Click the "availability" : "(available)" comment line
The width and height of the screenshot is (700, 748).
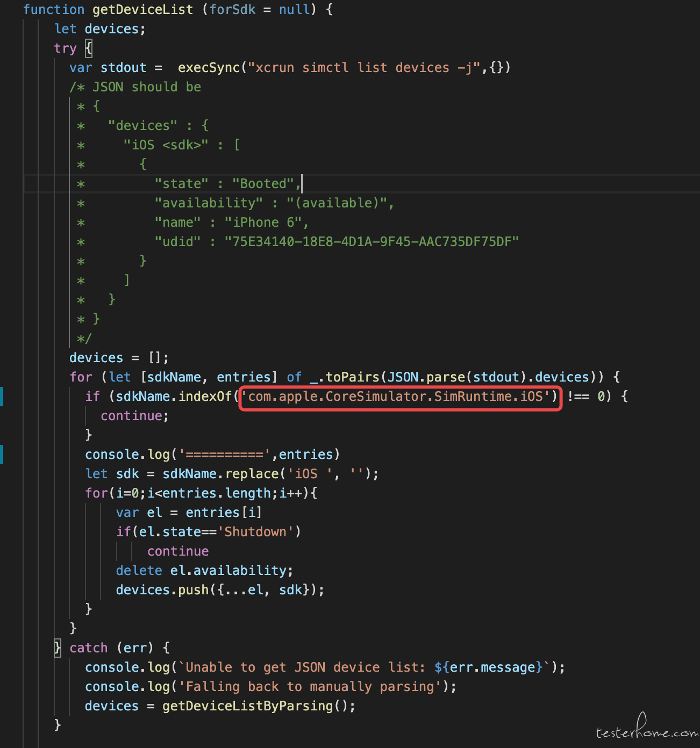coord(274,203)
